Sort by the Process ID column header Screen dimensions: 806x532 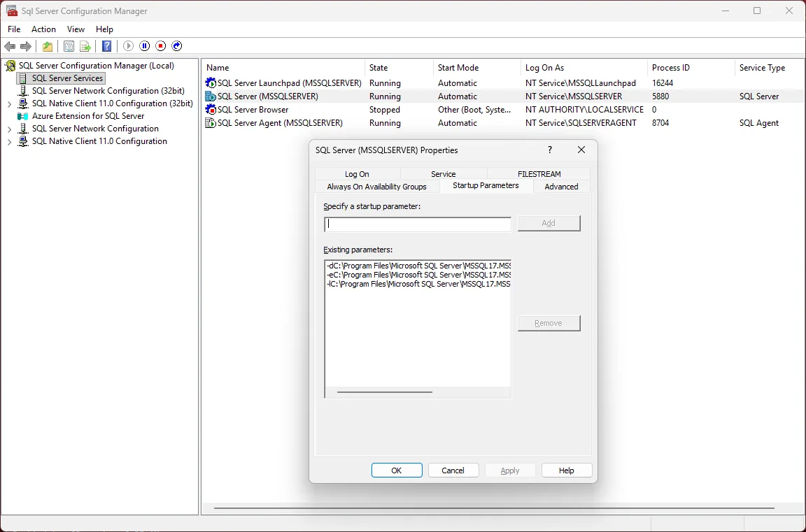[691, 68]
